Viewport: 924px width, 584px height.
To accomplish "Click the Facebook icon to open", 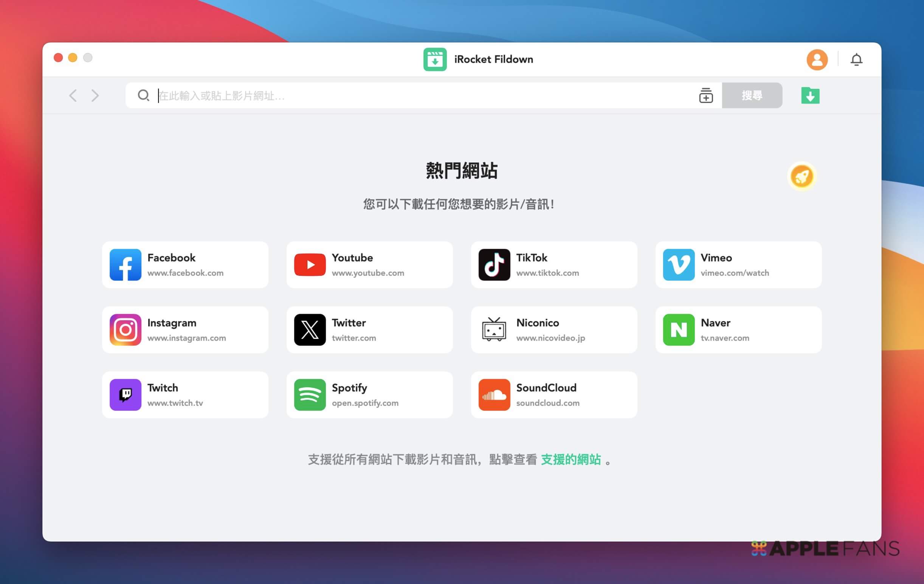I will 125,264.
